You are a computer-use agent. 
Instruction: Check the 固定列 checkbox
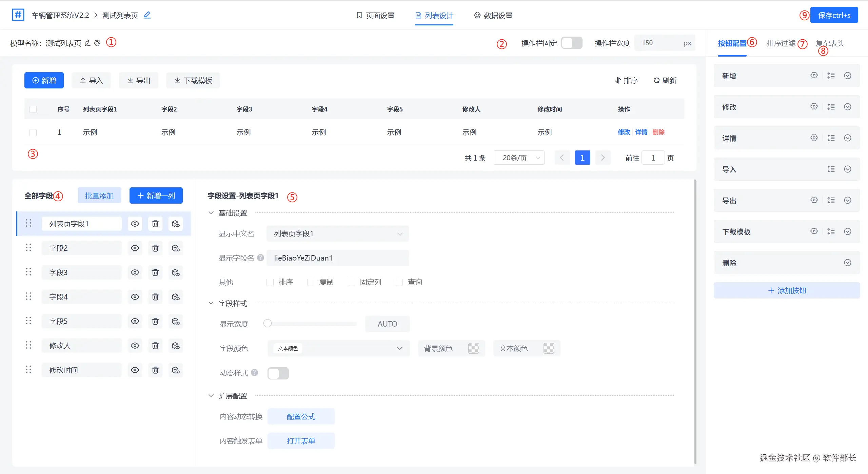click(x=352, y=282)
